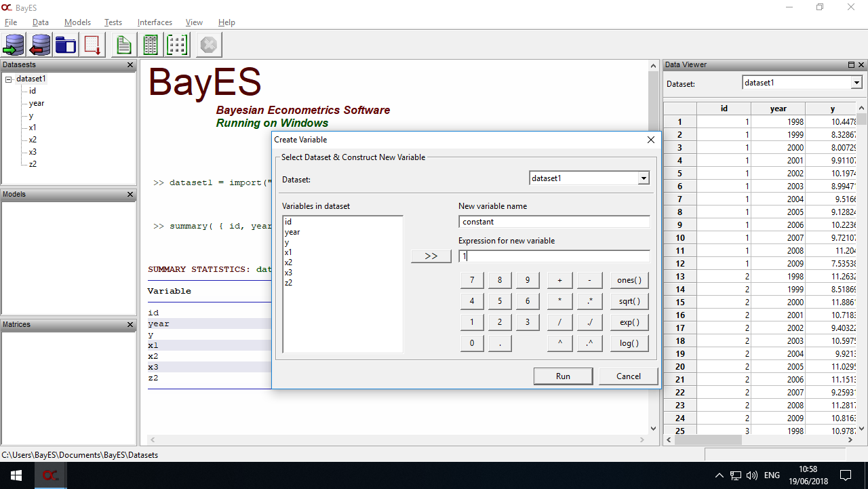This screenshot has width=868, height=489.
Task: Click the BayES taskbar button
Action: tap(51, 475)
